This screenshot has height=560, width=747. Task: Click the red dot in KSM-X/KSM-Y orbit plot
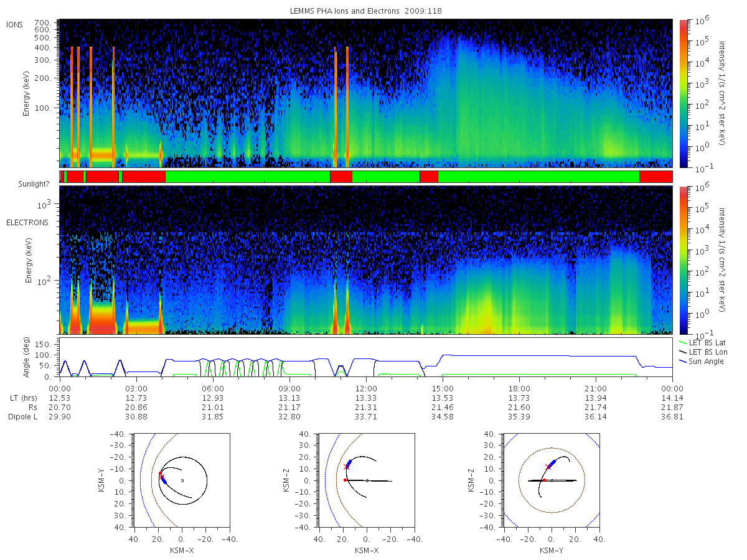[160, 473]
